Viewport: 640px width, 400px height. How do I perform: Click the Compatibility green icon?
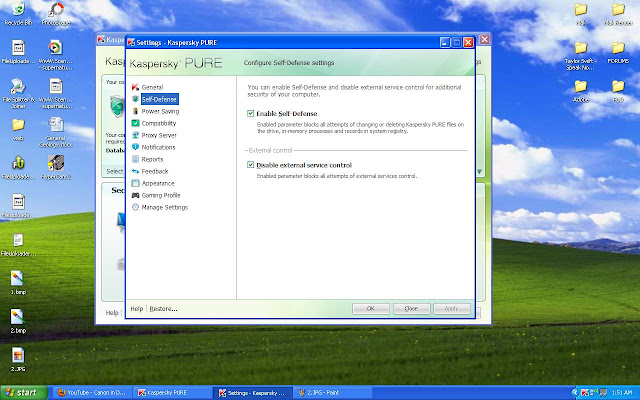click(x=135, y=123)
